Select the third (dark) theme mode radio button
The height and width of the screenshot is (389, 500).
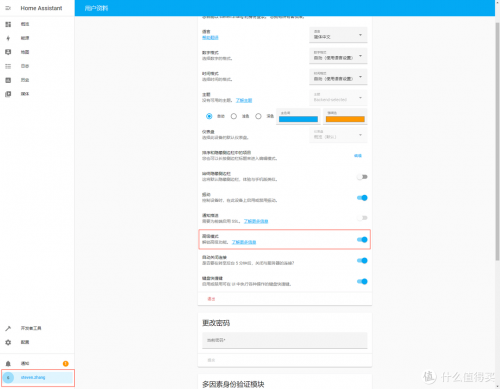258,116
